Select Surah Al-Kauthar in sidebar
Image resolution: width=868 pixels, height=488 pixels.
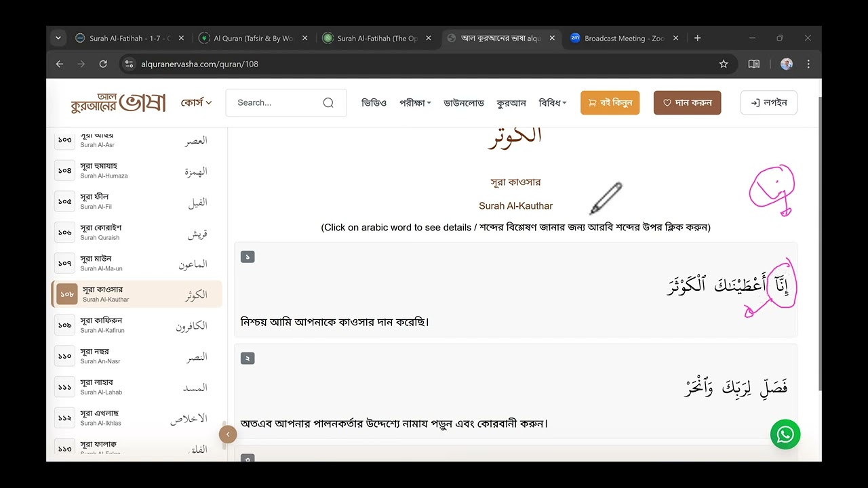click(136, 294)
